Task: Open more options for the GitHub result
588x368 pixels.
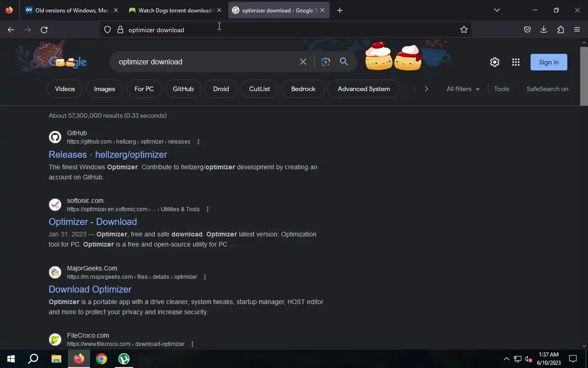Action: click(198, 142)
